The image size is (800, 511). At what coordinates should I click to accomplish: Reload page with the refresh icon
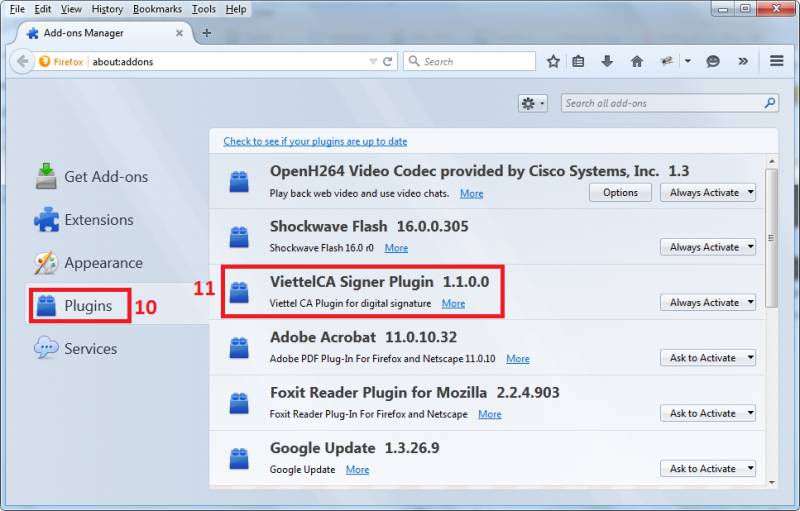pyautogui.click(x=387, y=61)
